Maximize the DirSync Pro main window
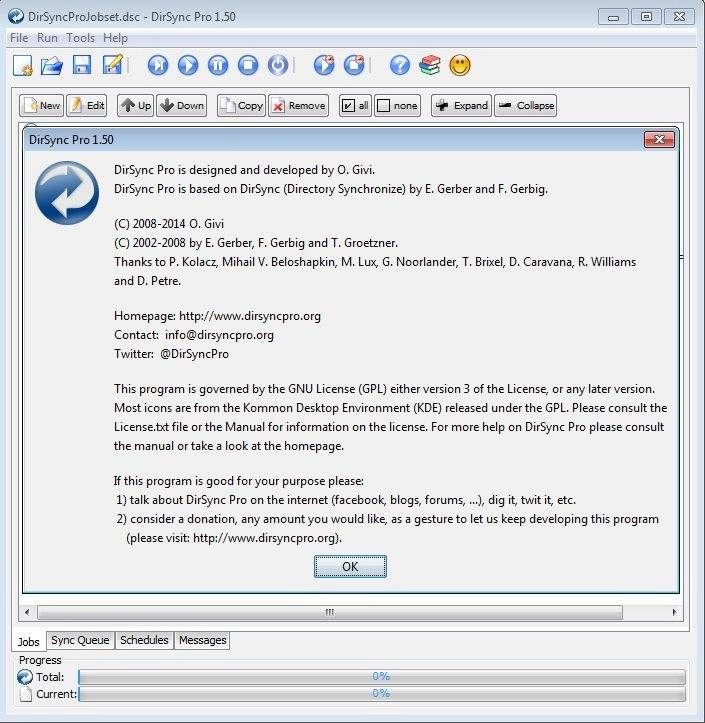705x723 pixels. click(646, 17)
